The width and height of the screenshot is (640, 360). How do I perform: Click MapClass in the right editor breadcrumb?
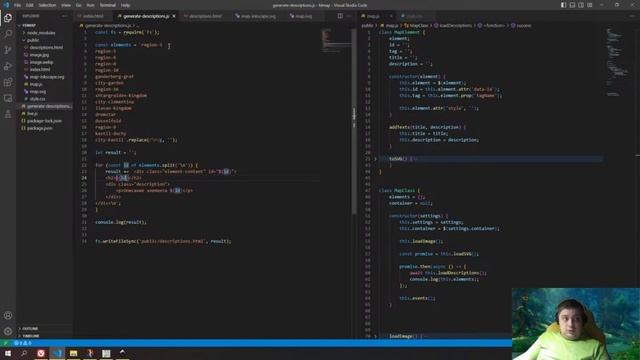coord(418,26)
